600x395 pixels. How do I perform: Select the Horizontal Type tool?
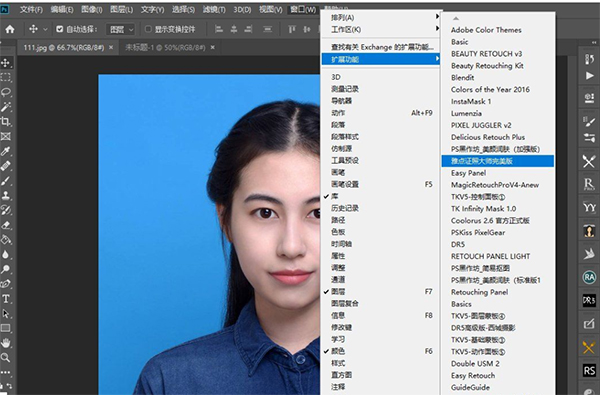(x=6, y=299)
